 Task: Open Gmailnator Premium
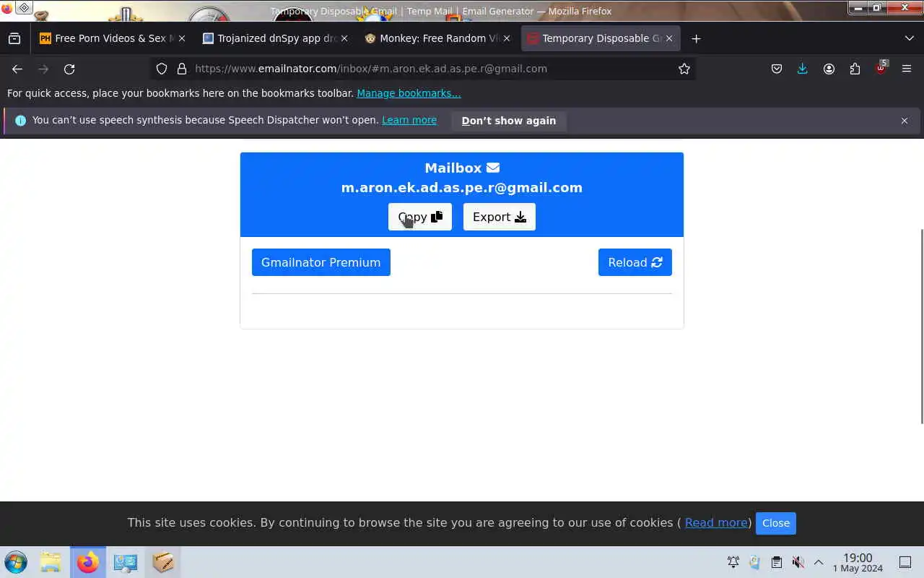click(x=321, y=262)
